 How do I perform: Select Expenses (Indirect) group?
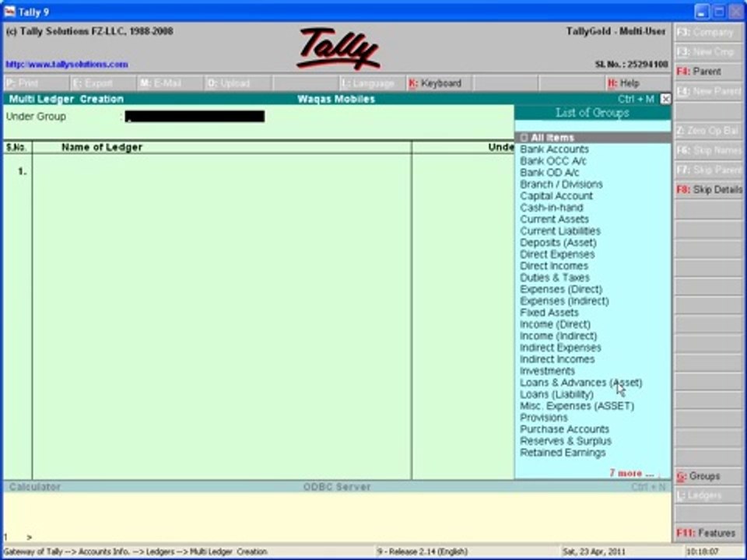pos(564,301)
